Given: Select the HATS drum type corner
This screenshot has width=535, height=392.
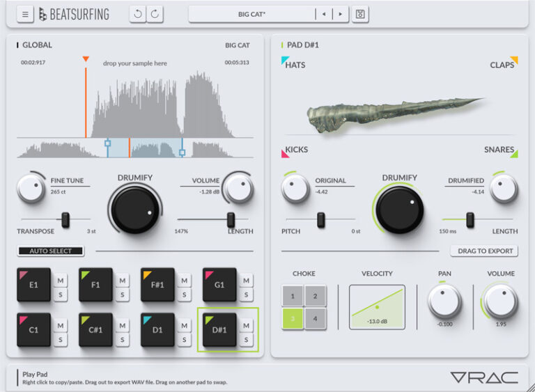Looking at the screenshot, I should point(293,63).
